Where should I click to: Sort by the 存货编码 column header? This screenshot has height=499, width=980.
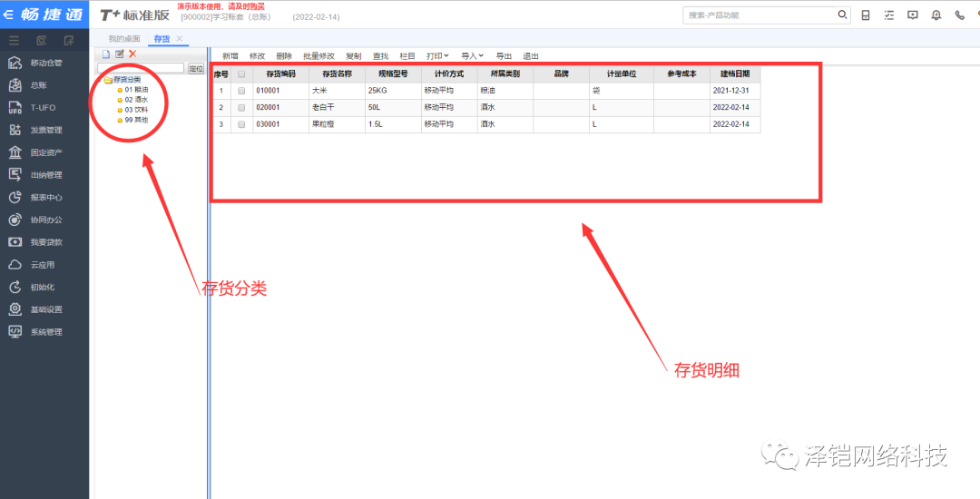click(280, 73)
